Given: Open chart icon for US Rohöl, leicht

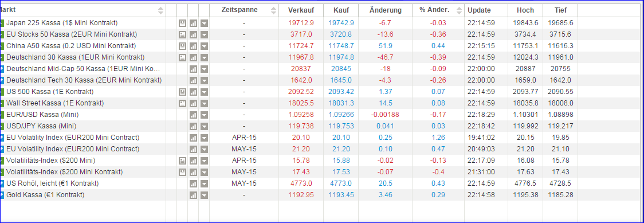Looking at the screenshot, I should (x=194, y=183).
